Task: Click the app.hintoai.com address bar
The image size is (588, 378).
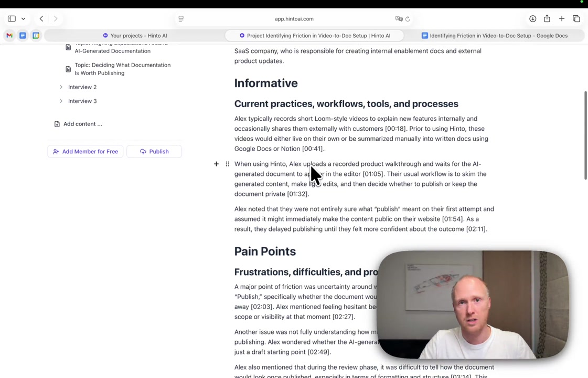Action: 294,19
